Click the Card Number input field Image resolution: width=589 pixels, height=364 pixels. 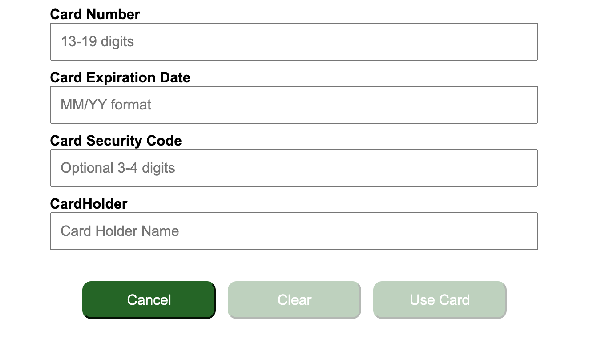(x=294, y=42)
